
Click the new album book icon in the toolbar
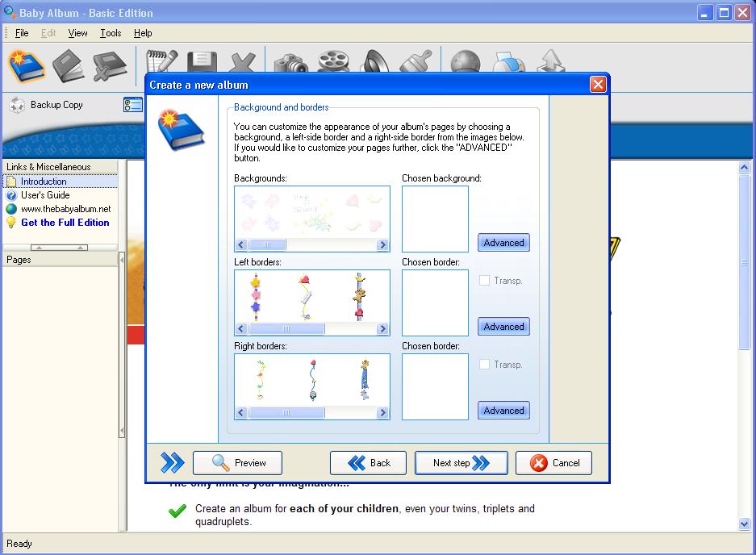click(27, 66)
